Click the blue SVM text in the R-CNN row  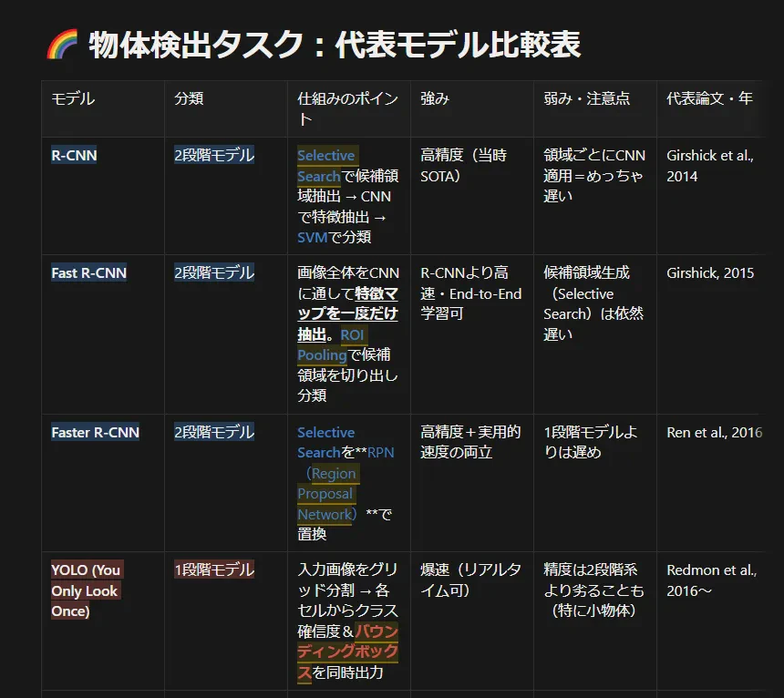(312, 237)
